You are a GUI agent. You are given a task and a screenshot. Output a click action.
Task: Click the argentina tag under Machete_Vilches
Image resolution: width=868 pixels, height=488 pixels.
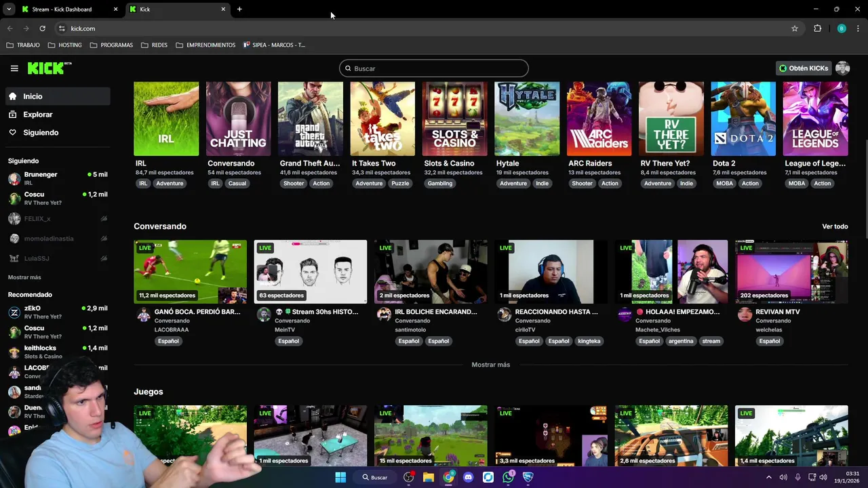point(681,341)
